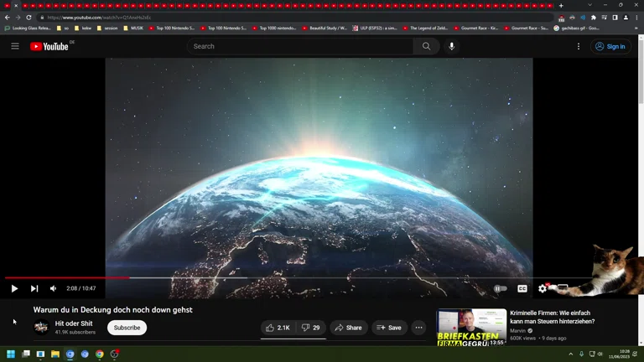Like the video with thumbs up

coord(278,328)
